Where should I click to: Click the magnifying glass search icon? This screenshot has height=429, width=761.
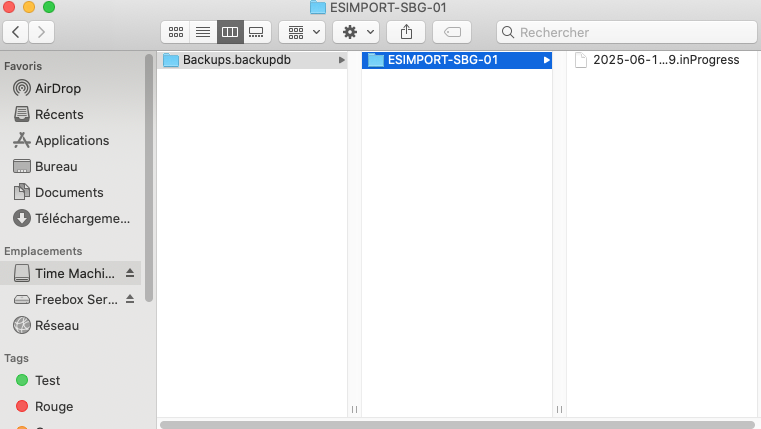tap(508, 33)
